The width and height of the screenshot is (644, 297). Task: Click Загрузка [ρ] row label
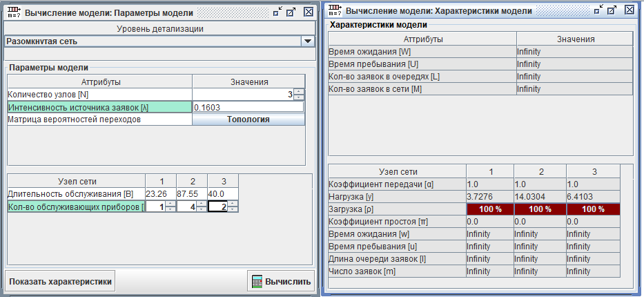[x=398, y=209]
